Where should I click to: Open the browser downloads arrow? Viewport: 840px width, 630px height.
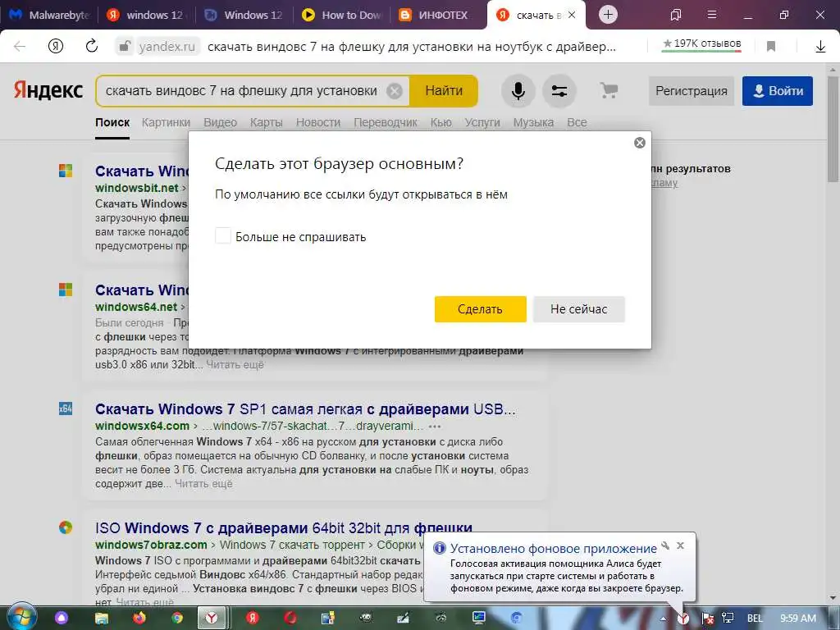(820, 47)
